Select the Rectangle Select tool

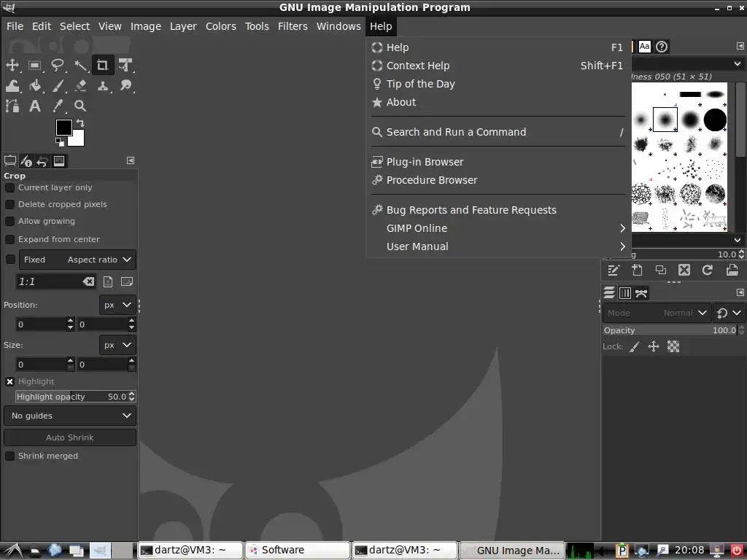point(34,65)
